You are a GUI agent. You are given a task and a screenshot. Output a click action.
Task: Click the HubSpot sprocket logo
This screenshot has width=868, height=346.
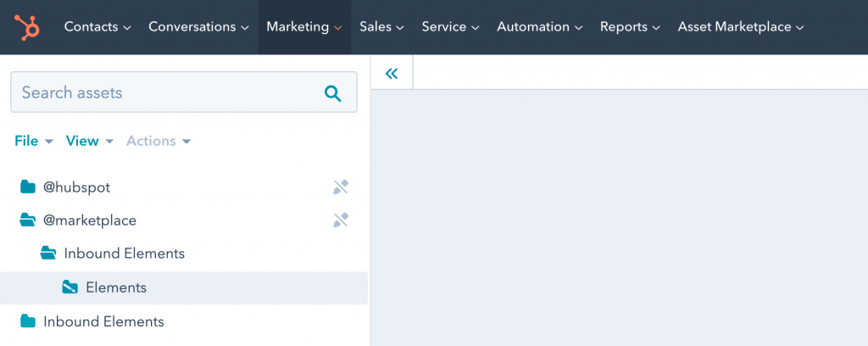coord(27,27)
